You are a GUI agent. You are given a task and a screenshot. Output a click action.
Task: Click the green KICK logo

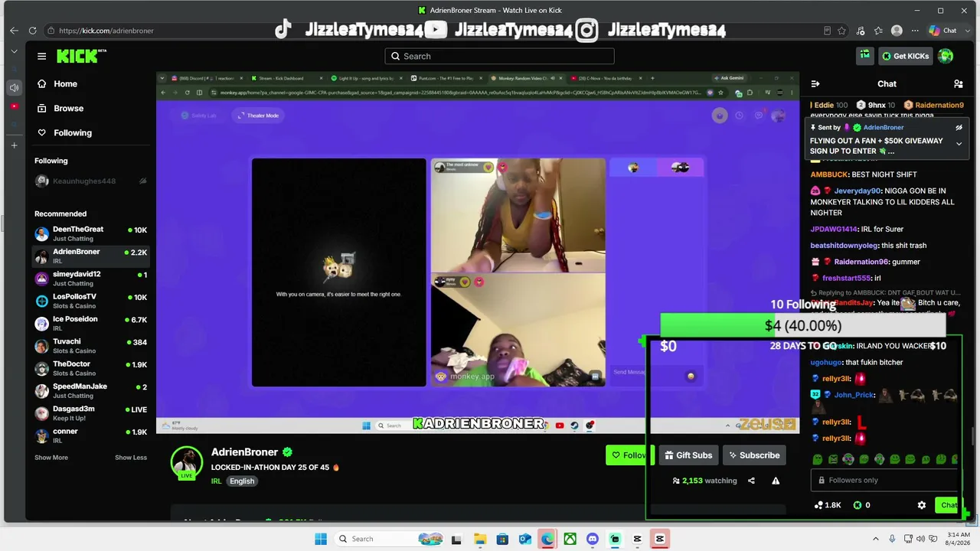77,56
